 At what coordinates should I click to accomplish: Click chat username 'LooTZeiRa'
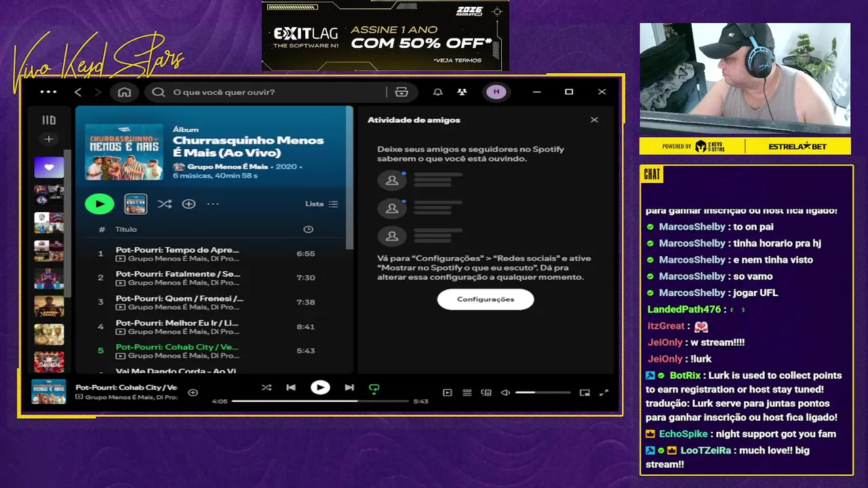click(x=705, y=450)
